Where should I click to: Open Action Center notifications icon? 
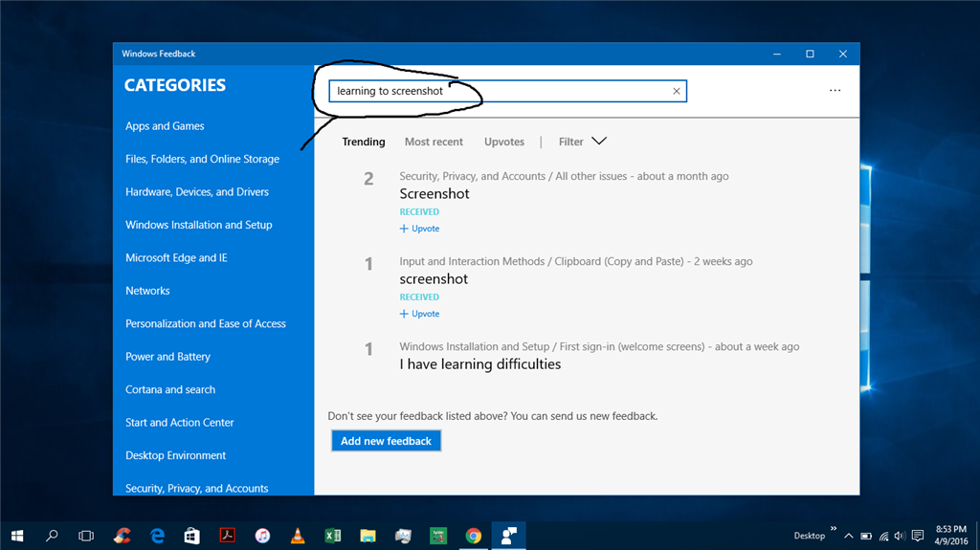pos(918,536)
